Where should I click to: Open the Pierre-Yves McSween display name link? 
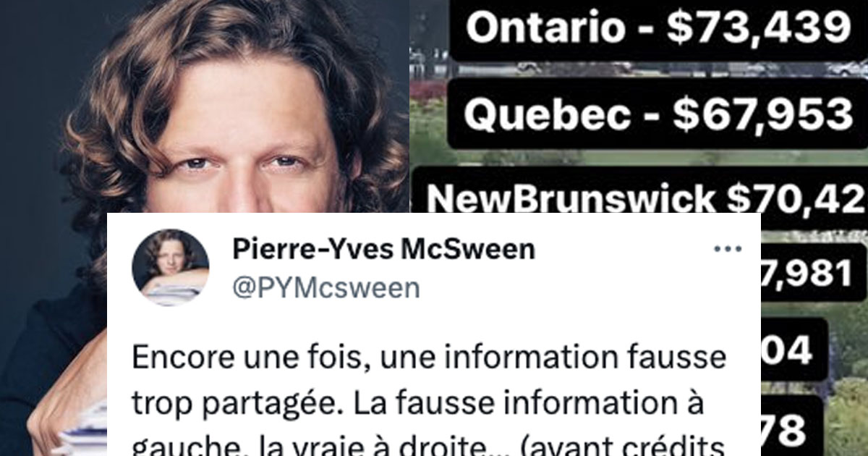point(383,250)
